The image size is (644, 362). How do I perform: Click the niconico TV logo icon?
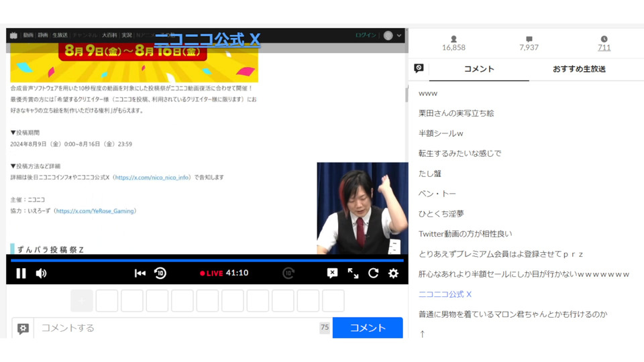(x=13, y=36)
